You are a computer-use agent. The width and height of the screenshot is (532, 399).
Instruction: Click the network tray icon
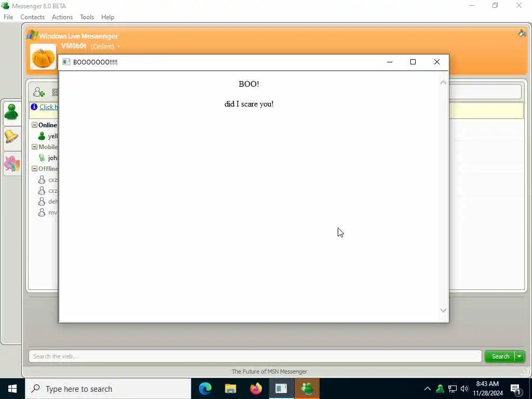coord(453,389)
